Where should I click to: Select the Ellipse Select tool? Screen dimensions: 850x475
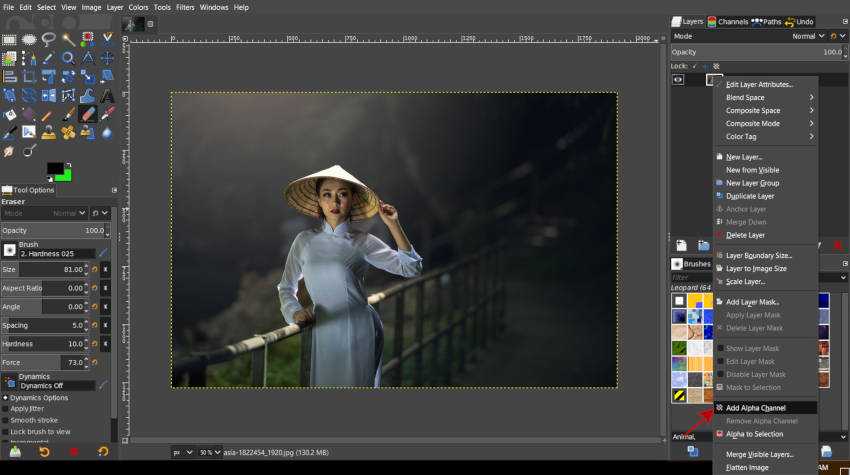(29, 40)
